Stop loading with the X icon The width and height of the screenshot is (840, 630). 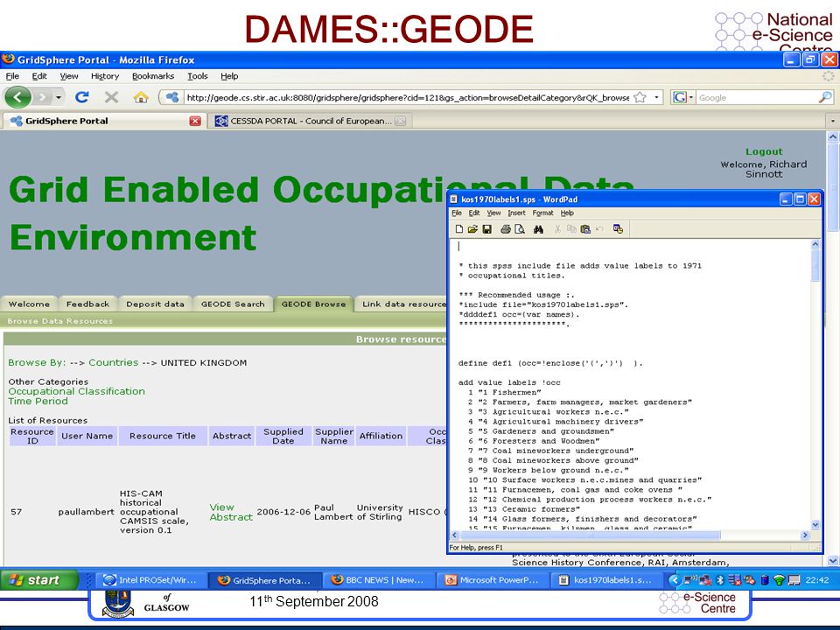[111, 97]
